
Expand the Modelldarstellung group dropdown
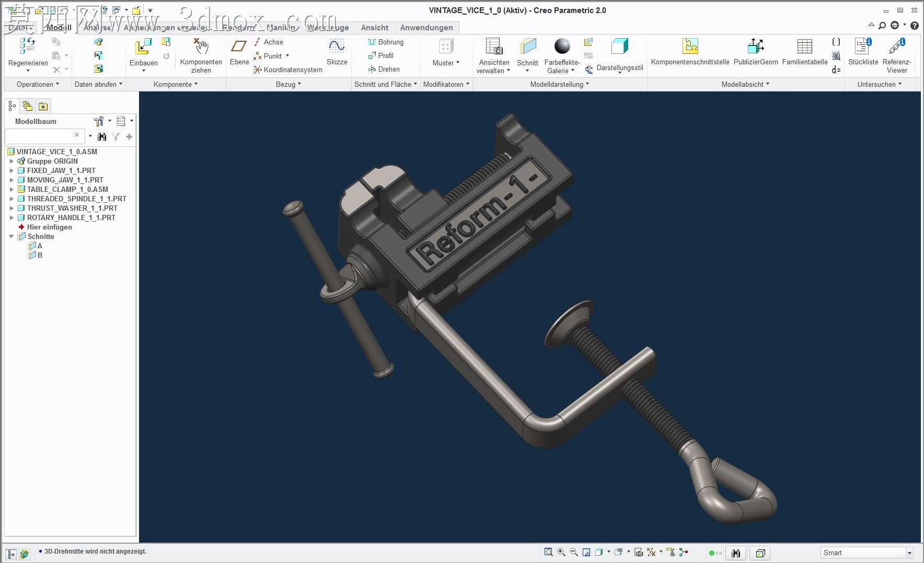pos(560,84)
